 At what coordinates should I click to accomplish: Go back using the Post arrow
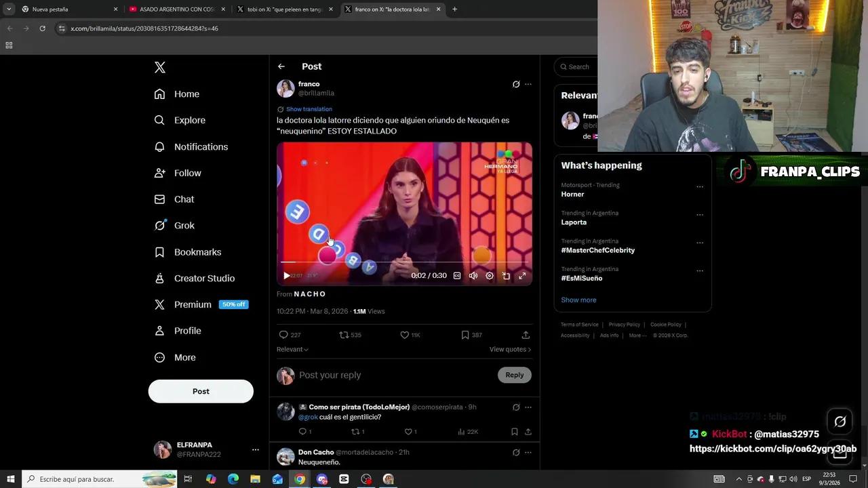pyautogui.click(x=281, y=66)
